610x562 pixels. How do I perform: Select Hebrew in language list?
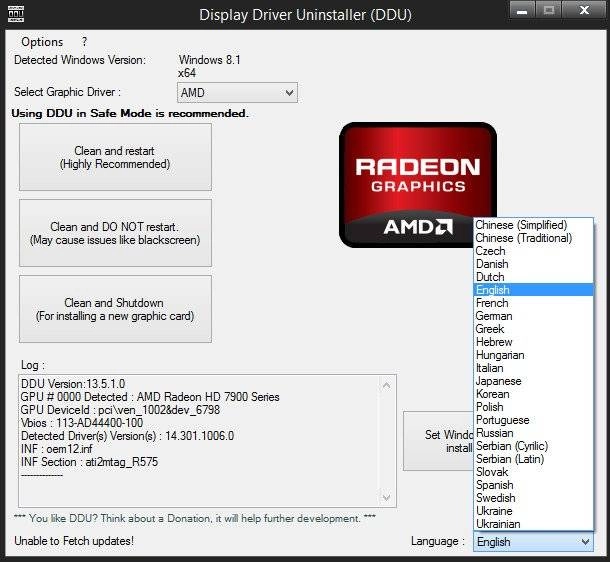pyautogui.click(x=533, y=342)
